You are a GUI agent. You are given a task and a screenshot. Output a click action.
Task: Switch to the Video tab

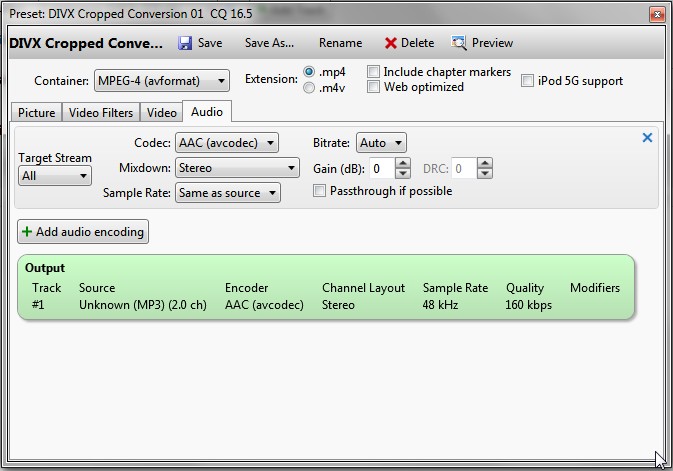(161, 112)
